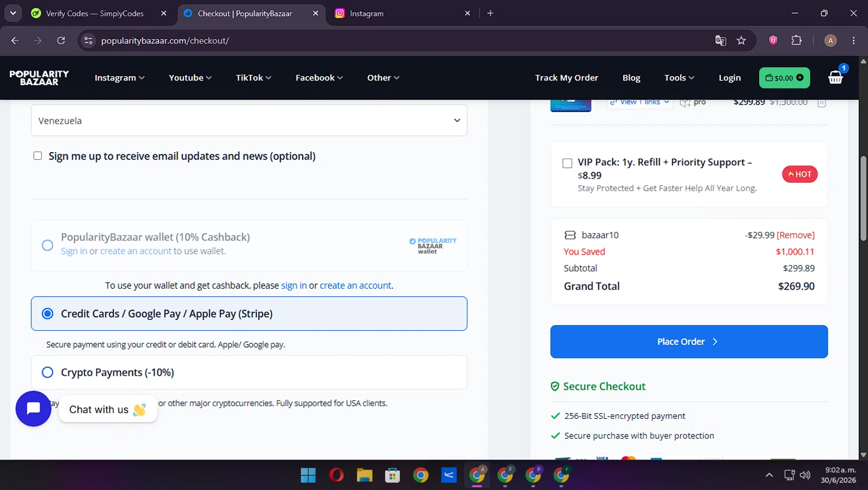Viewport: 868px width, 490px height.
Task: Open the green $0.00 wallet balance button
Action: pyautogui.click(x=784, y=78)
